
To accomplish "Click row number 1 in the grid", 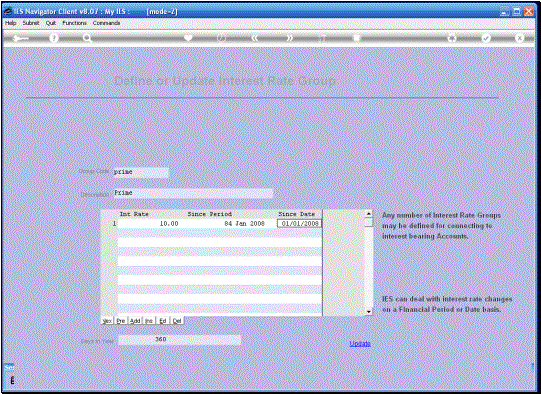I will 114,224.
